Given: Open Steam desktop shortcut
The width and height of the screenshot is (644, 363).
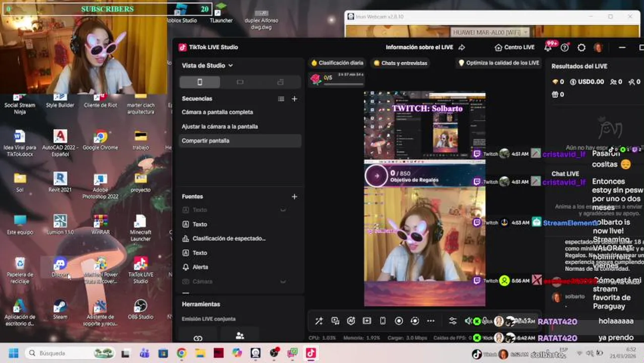Looking at the screenshot, I should pos(60,309).
